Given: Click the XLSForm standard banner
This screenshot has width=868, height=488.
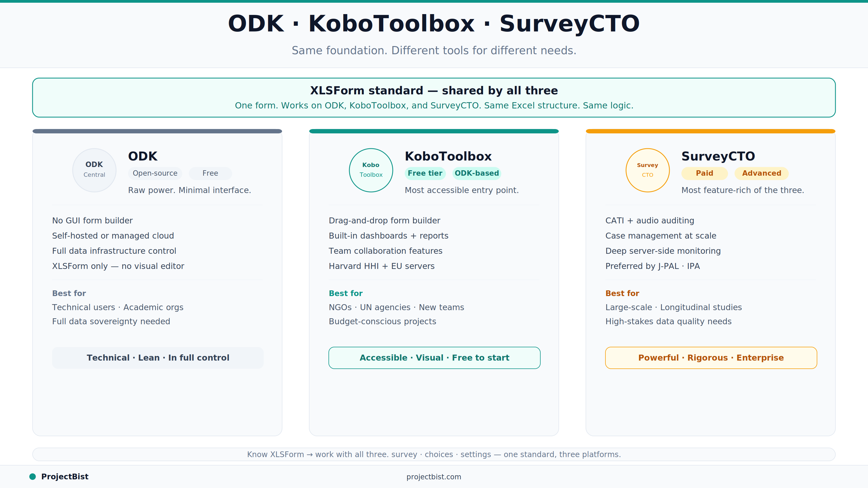Looking at the screenshot, I should coord(434,98).
